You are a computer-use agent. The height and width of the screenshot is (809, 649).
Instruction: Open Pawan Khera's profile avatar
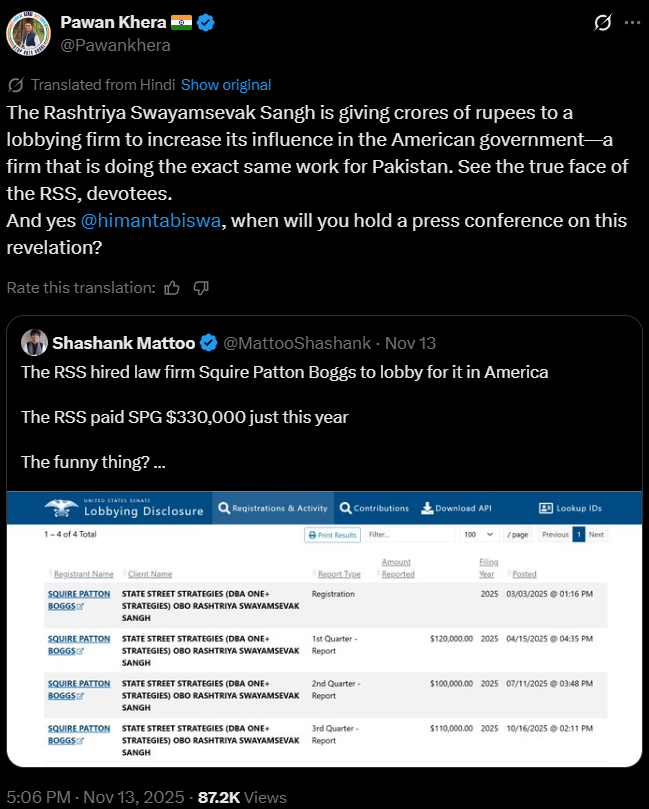tap(29, 33)
